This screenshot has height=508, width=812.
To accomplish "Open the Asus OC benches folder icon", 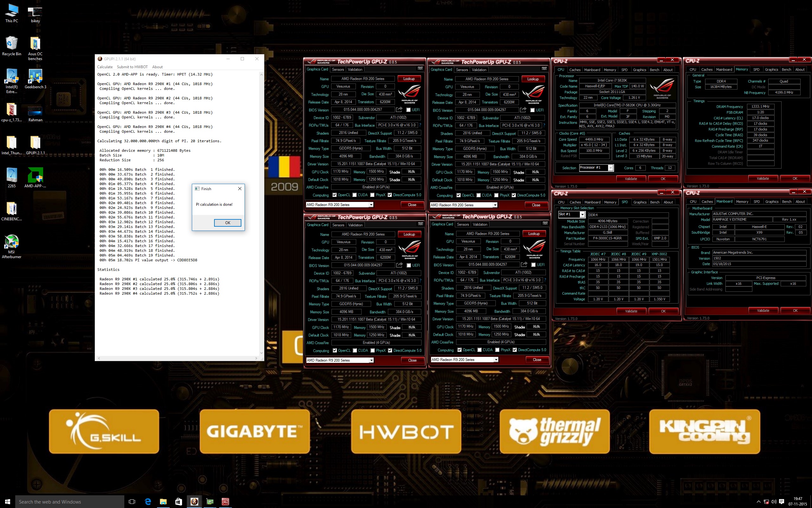I will [x=35, y=49].
